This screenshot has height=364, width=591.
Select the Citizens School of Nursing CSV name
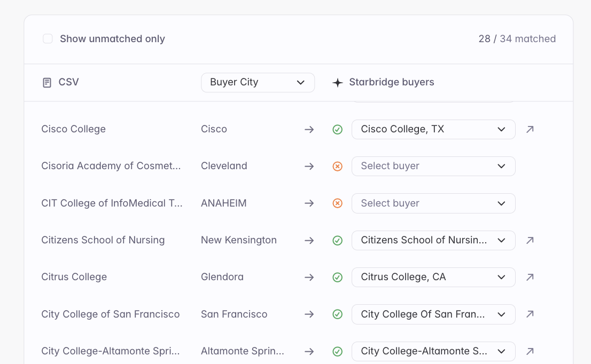pos(103,240)
